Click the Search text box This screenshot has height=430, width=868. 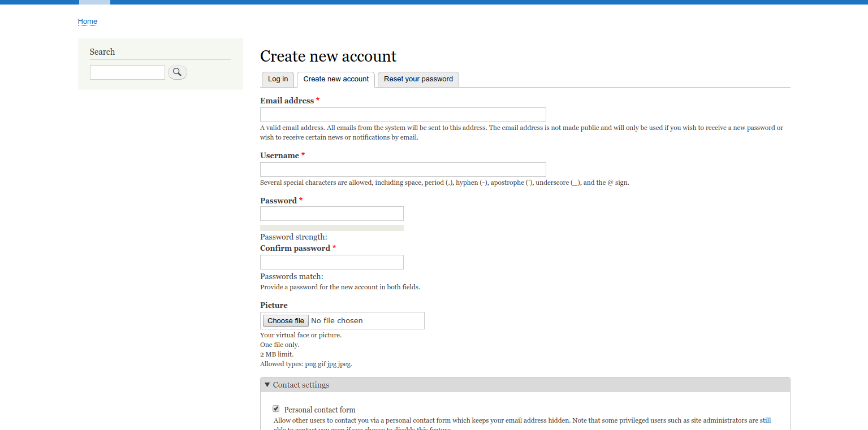coord(127,72)
